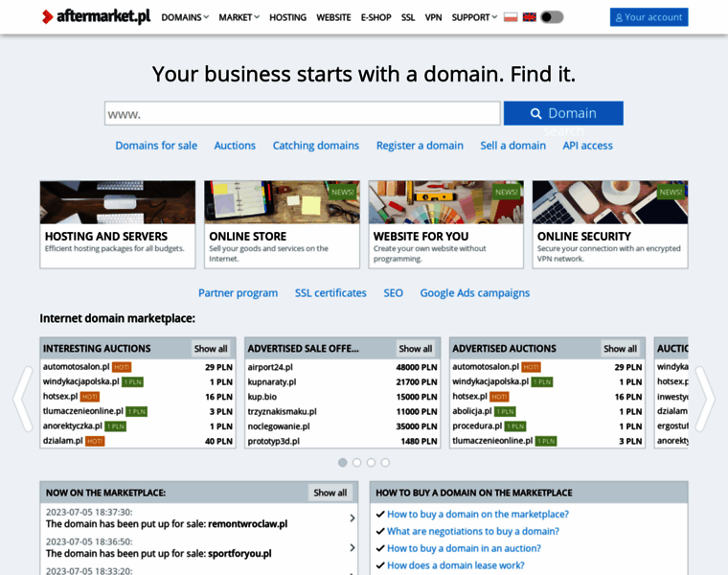This screenshot has width=728, height=575.
Task: Click the Domain search button
Action: [563, 113]
